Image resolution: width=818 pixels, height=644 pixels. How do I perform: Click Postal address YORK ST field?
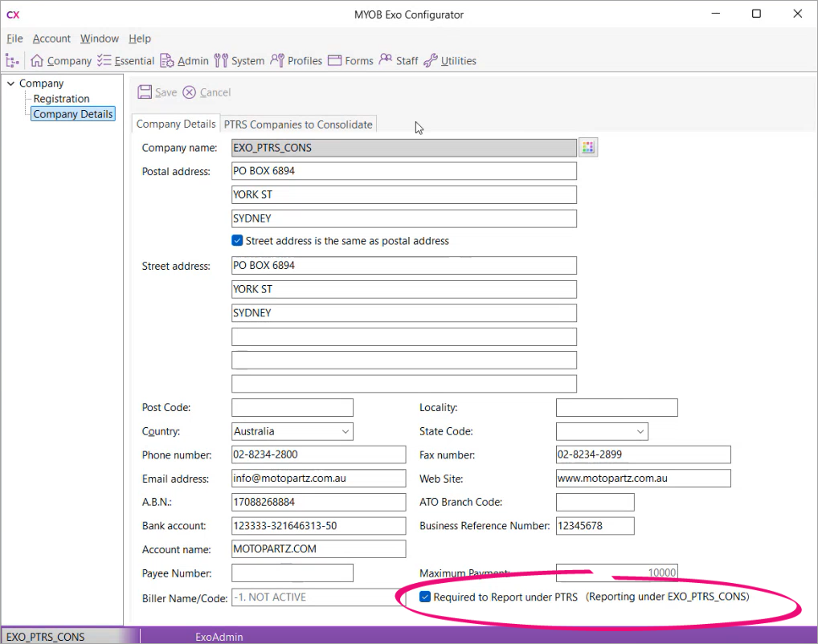tap(404, 194)
